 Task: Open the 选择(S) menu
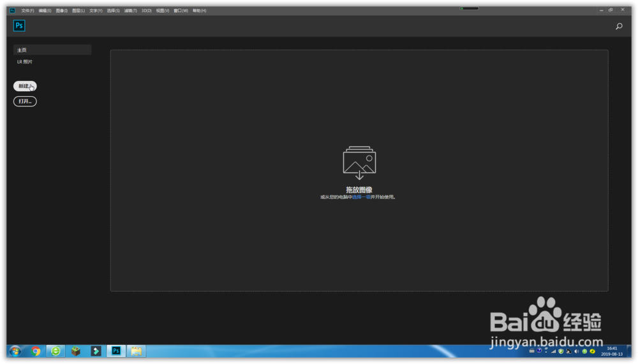(x=113, y=11)
